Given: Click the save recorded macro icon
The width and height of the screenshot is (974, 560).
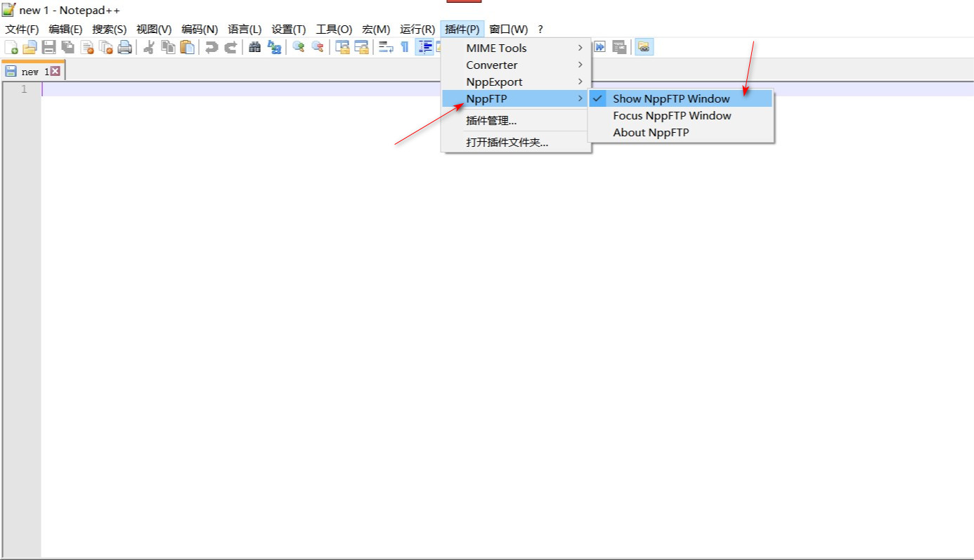Looking at the screenshot, I should coord(619,47).
